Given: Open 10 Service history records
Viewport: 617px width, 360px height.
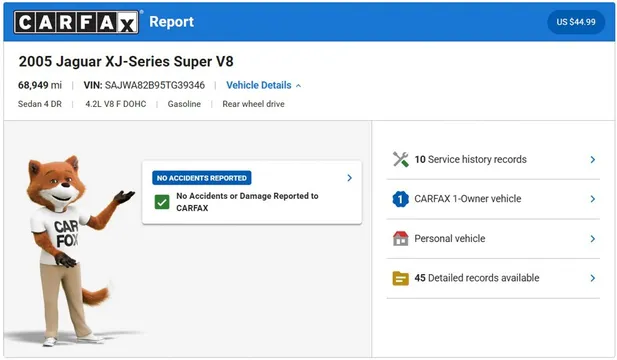Looking at the screenshot, I should (493, 159).
